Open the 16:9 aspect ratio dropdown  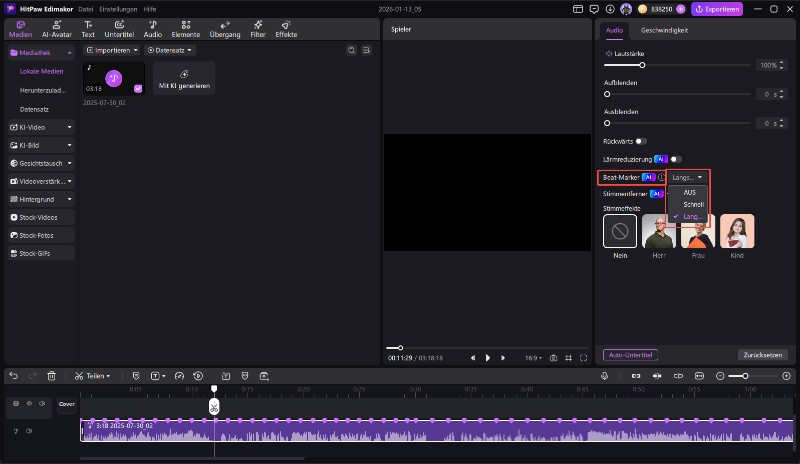point(535,357)
